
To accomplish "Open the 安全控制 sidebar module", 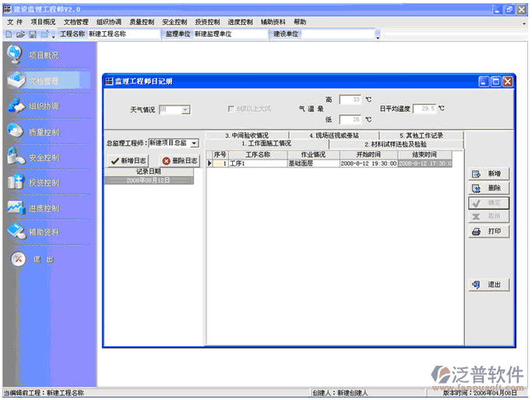I will [x=16, y=157].
